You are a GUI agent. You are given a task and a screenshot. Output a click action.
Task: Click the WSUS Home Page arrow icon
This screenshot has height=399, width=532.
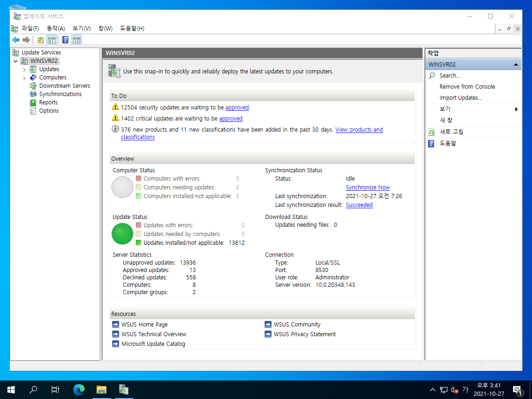(116, 324)
